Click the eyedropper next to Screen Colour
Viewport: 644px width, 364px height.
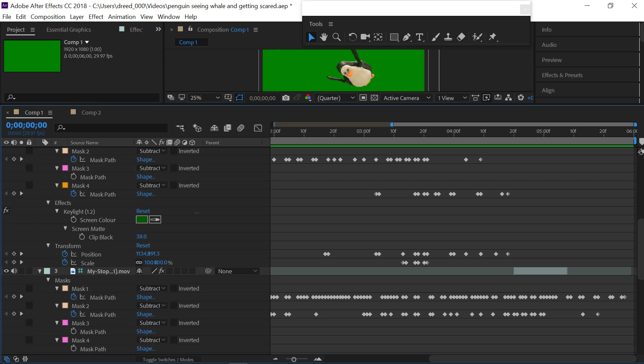click(155, 220)
